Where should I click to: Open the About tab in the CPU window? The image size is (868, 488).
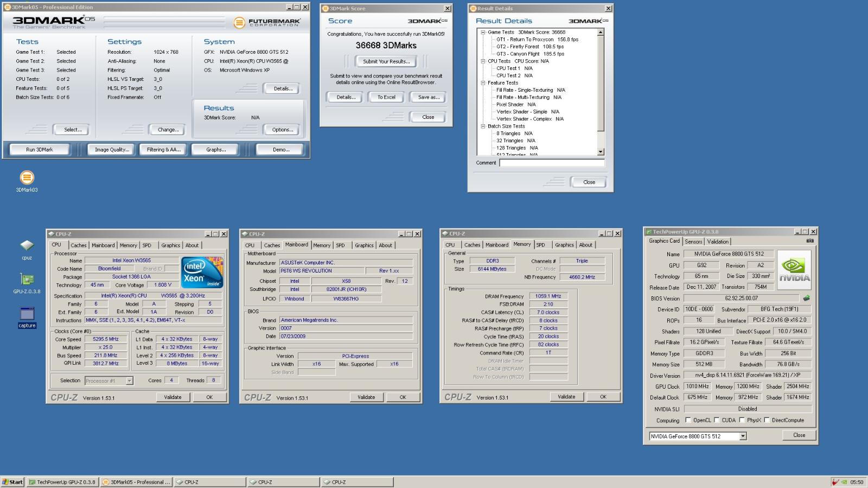point(192,245)
